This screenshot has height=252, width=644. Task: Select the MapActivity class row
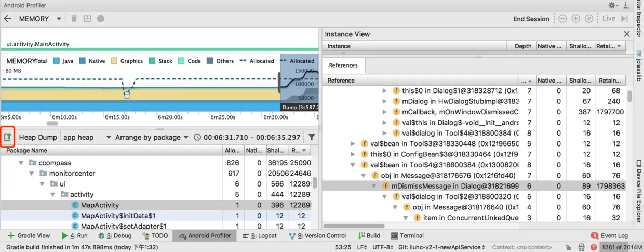pyautogui.click(x=156, y=205)
